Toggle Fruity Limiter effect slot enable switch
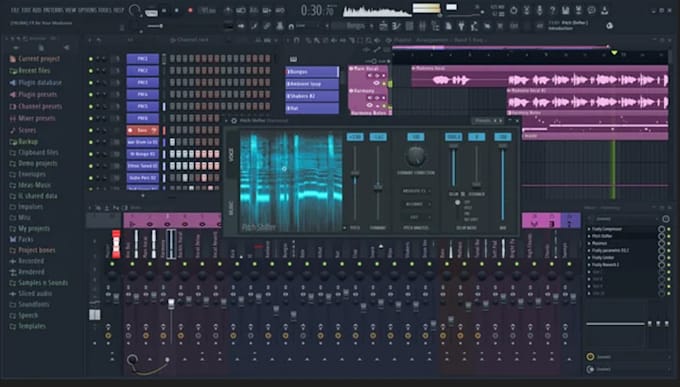This screenshot has height=387, width=680. (669, 258)
